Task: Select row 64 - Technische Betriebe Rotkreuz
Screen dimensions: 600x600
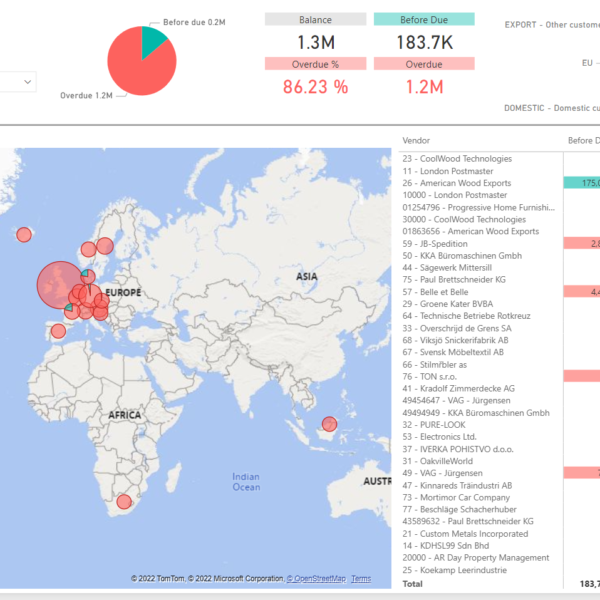Action: tap(466, 316)
